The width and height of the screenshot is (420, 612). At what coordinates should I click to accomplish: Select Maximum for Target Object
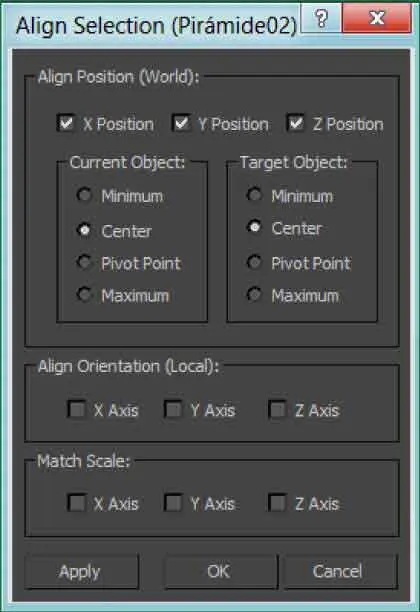tap(254, 294)
